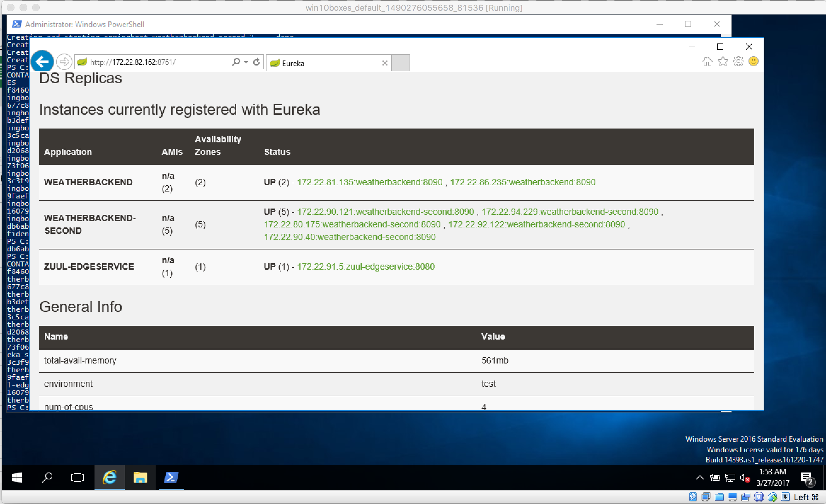
Task: Open a new blank tab
Action: [x=401, y=63]
